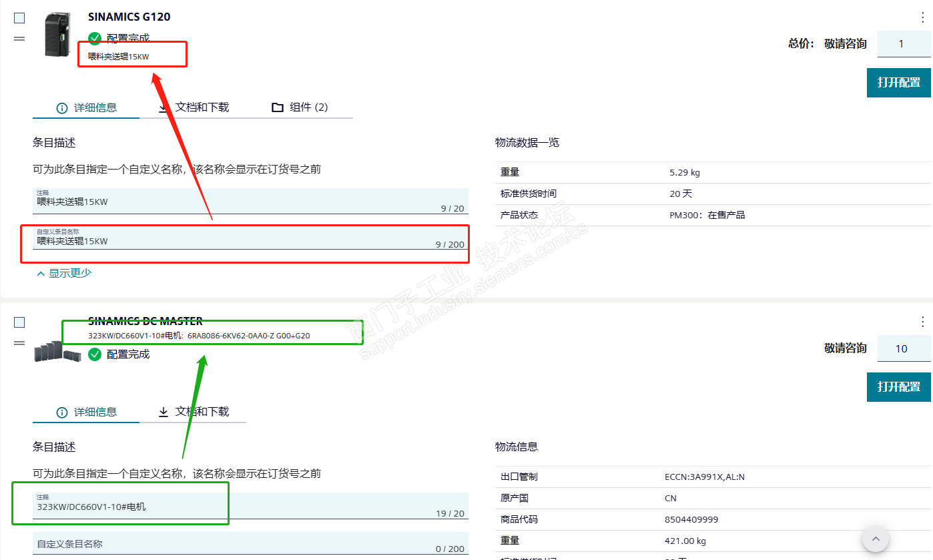
Task: Open the three-dot menu for SINAMICS G120
Action: (x=923, y=17)
